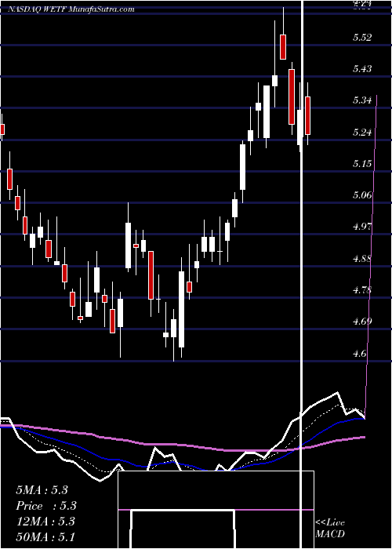Click the 4.97 price axis label
392x549 pixels.
pos(362,227)
